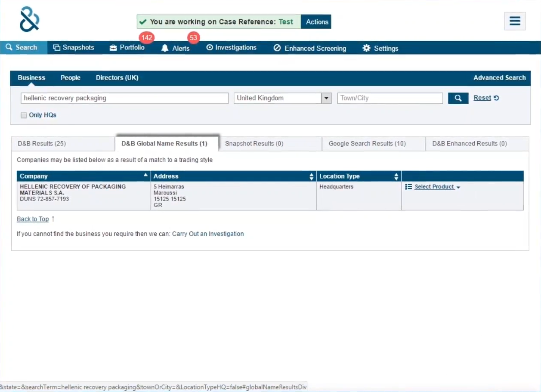
Task: Click the magnifying glass search button
Action: (x=458, y=98)
